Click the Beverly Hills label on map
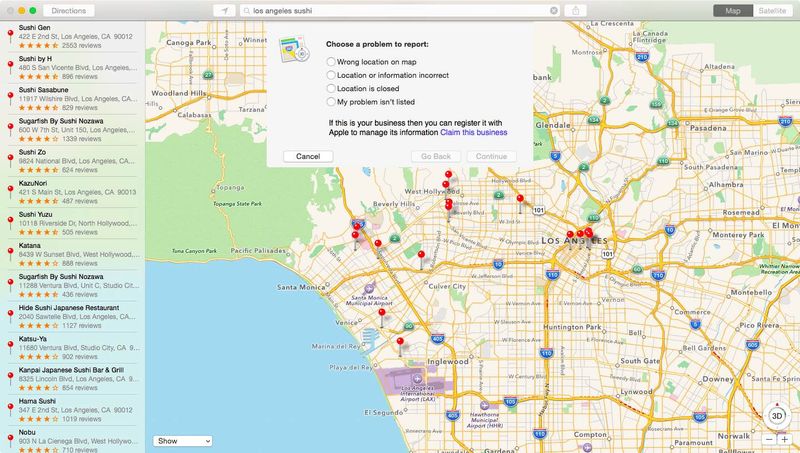 (394, 204)
